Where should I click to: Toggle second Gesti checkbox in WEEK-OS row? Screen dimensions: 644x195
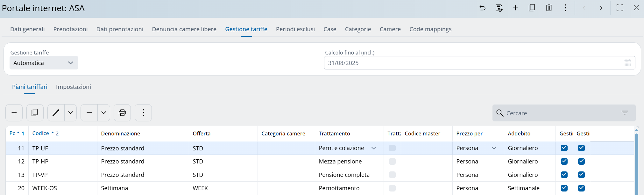pos(581,188)
